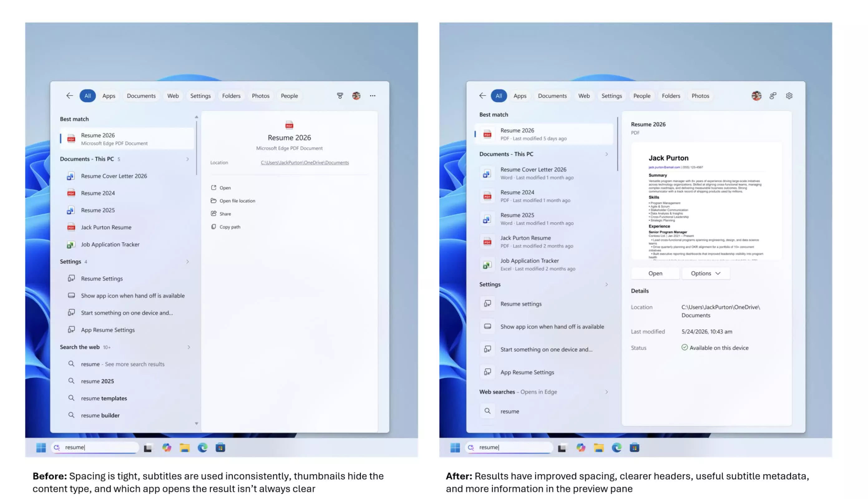Viewport: 868px width, 499px height.
Task: Select resume 2025 web suggestion in Before panel
Action: [x=127, y=381]
